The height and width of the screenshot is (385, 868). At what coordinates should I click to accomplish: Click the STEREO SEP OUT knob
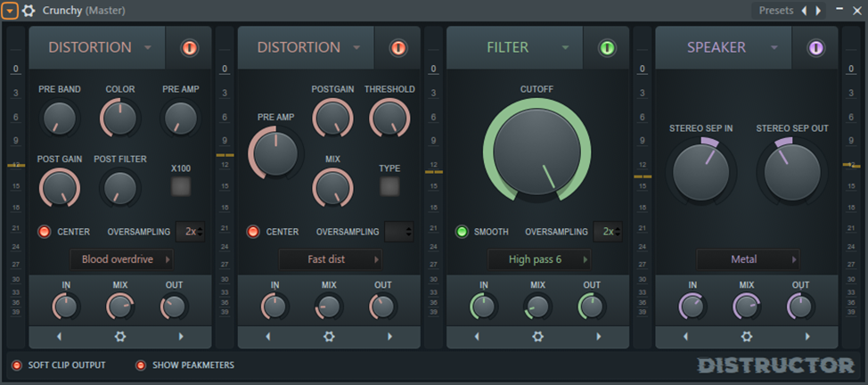tap(792, 172)
